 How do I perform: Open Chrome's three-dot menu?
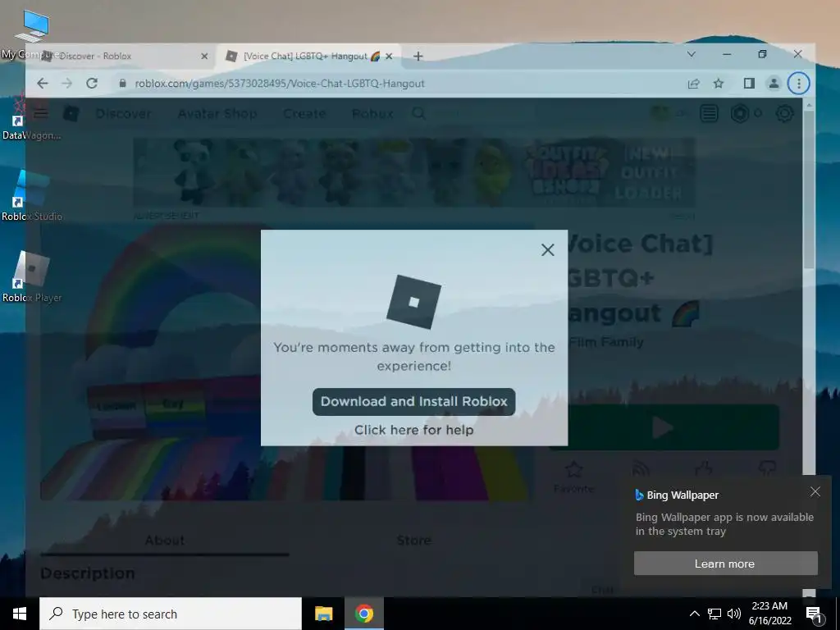click(798, 84)
